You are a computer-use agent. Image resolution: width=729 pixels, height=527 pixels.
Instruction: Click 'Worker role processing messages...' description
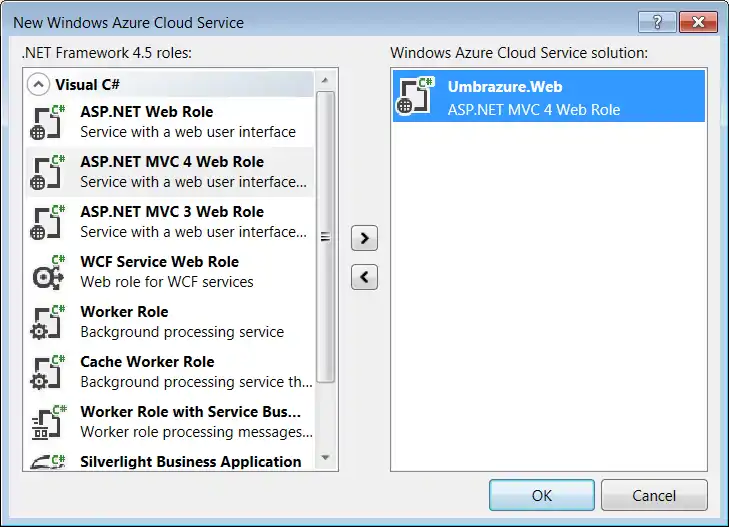click(196, 432)
